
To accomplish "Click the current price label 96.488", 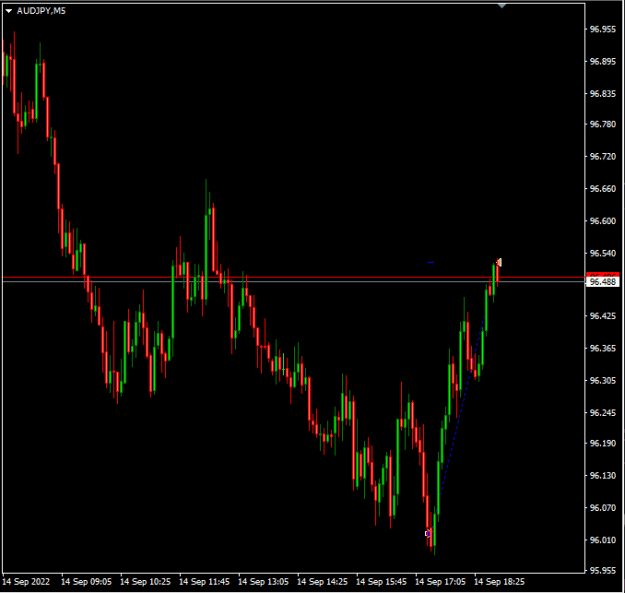I will pyautogui.click(x=603, y=282).
